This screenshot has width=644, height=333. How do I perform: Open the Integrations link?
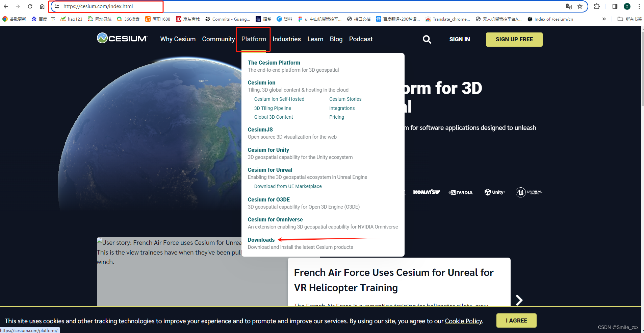click(342, 108)
